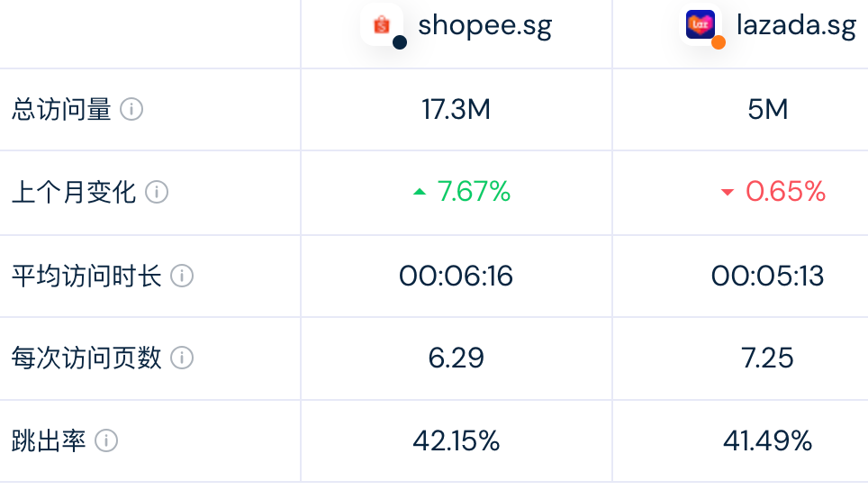Click the red down arrow for Lazada
Image resolution: width=868 pixels, height=490 pixels.
(x=728, y=193)
